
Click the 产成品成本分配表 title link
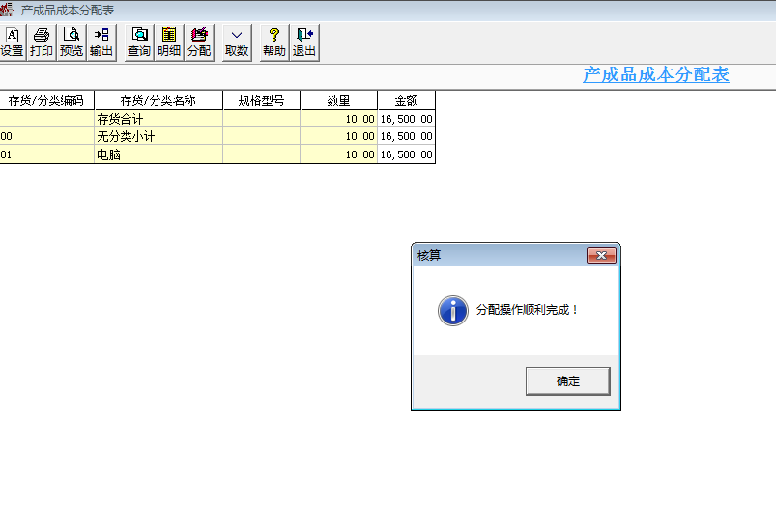click(656, 74)
